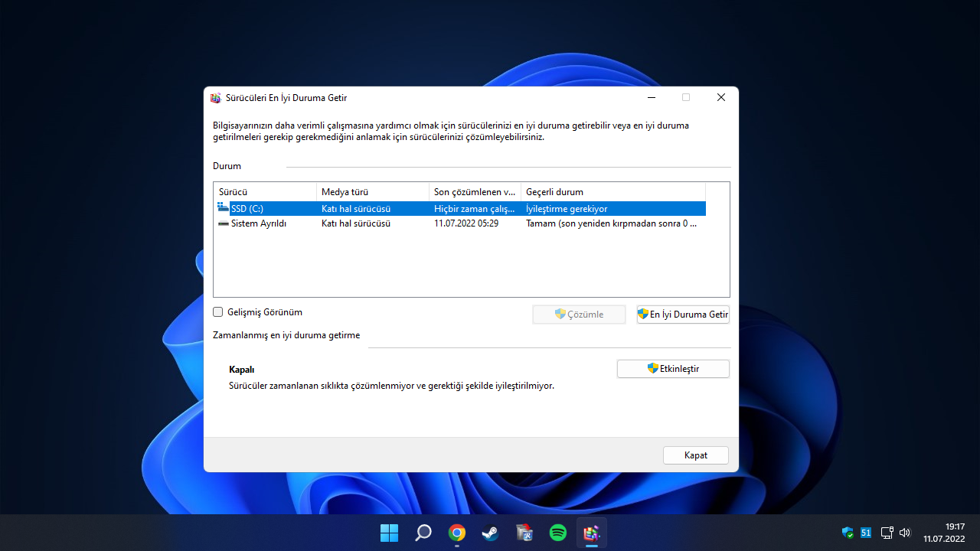Sort by the Sürücü column header
This screenshot has width=980, height=551.
265,192
